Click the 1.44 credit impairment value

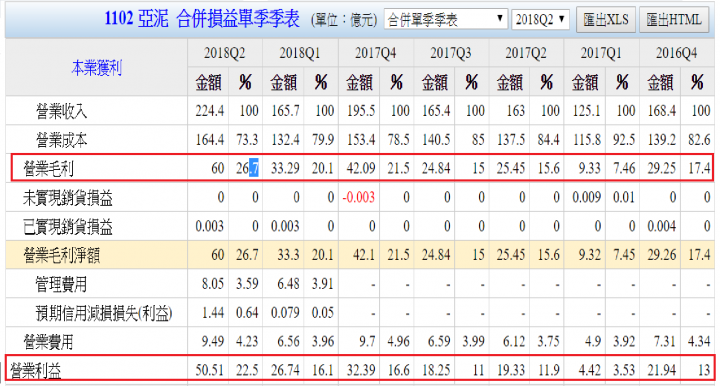coord(213,313)
